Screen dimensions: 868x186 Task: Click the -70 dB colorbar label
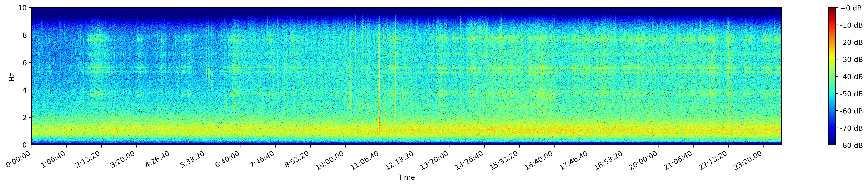pos(852,128)
